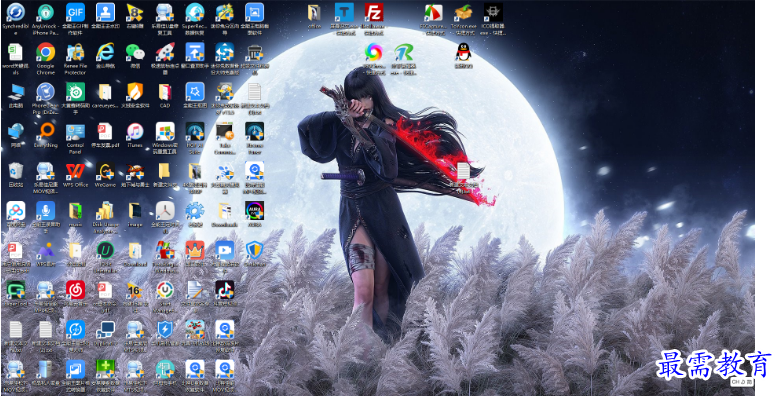The image size is (780, 396).
Task: Launch Internet Explorer style browser icon
Action: (x=105, y=52)
